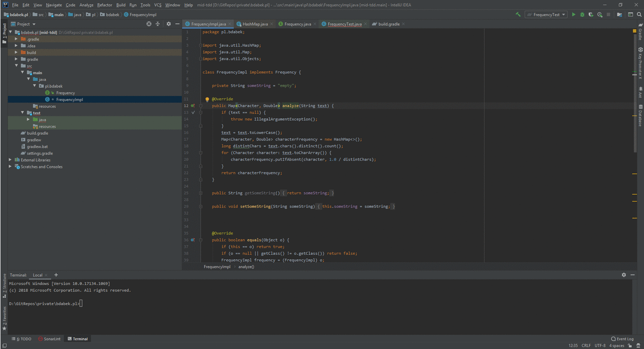Expand the .idea folder

click(x=16, y=46)
